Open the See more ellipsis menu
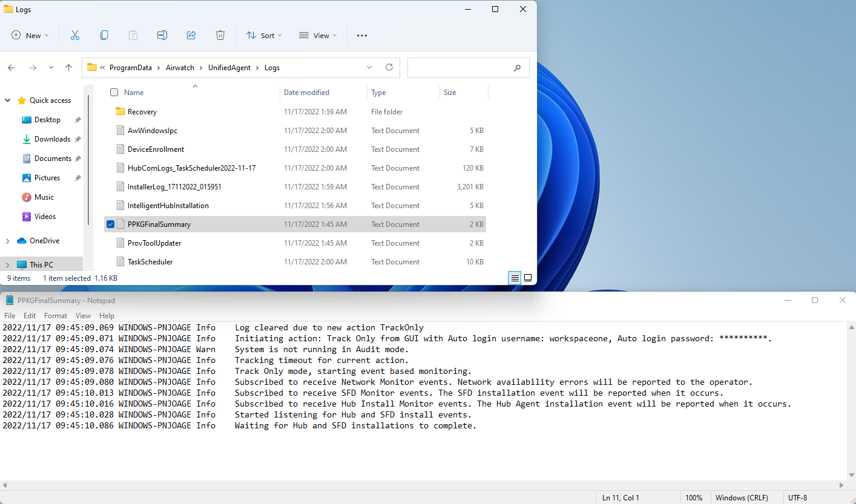 (361, 35)
